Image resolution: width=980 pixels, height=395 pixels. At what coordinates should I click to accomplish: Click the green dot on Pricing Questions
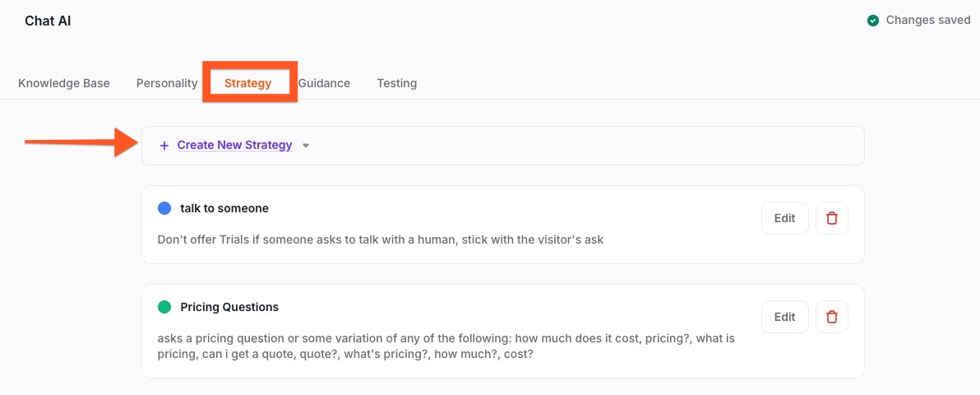[164, 307]
